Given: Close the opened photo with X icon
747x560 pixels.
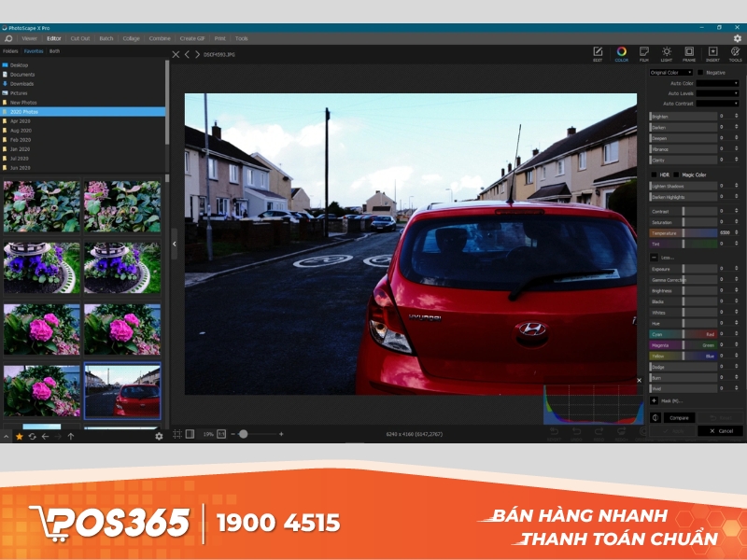Looking at the screenshot, I should pyautogui.click(x=176, y=55).
